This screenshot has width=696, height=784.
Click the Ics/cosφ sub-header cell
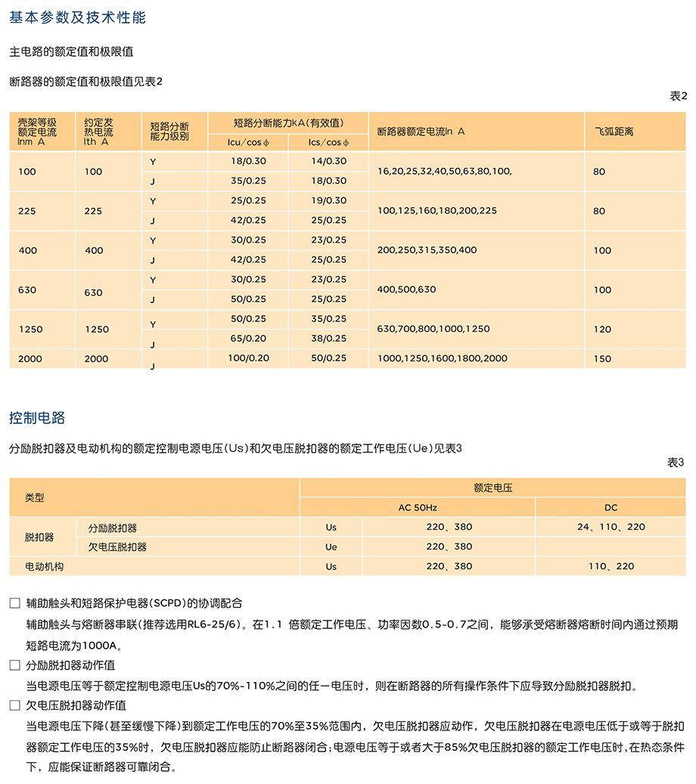pos(328,142)
